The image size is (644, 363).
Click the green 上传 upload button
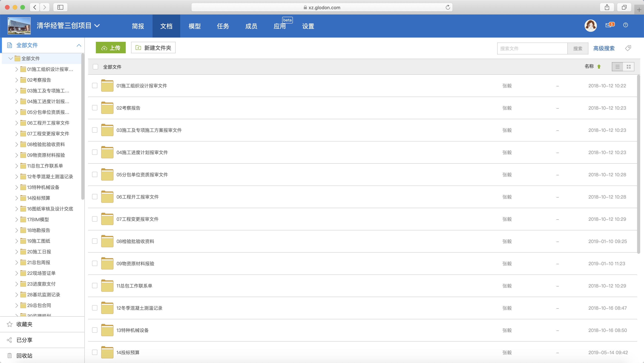pos(111,48)
